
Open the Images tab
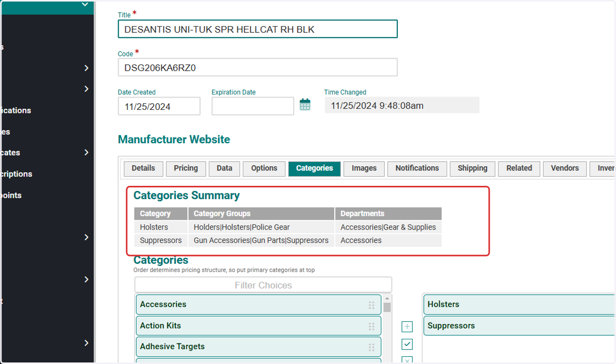click(364, 168)
